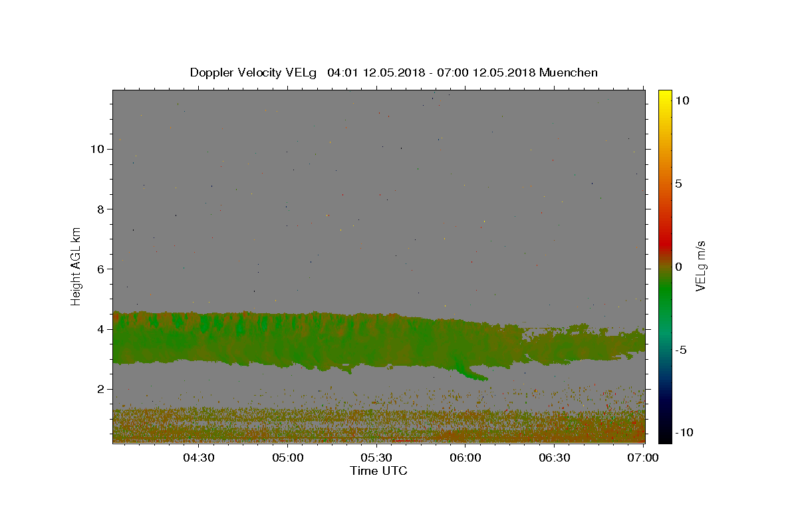The height and width of the screenshot is (532, 798).
Task: Click the colorbar tick label 0
Action: tap(678, 267)
